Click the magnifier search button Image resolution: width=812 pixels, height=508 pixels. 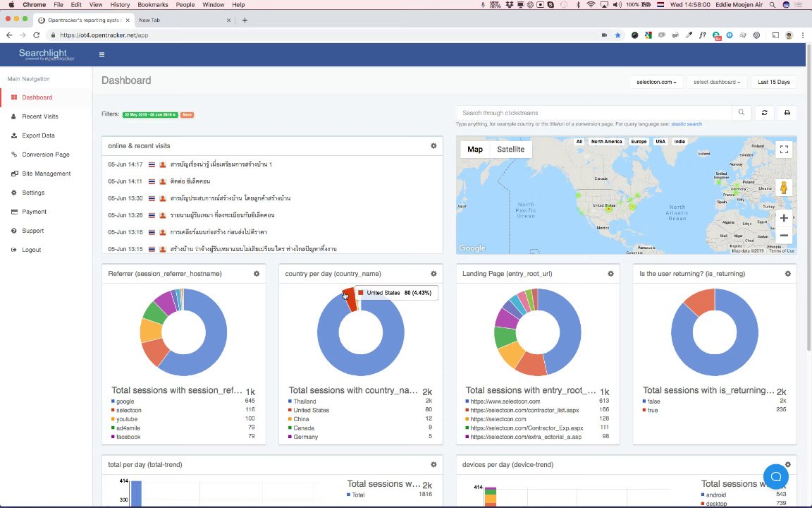coord(741,113)
